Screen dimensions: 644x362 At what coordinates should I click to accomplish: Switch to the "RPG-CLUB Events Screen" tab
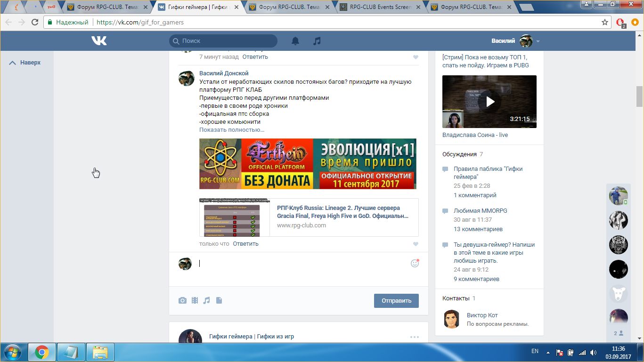(x=380, y=7)
